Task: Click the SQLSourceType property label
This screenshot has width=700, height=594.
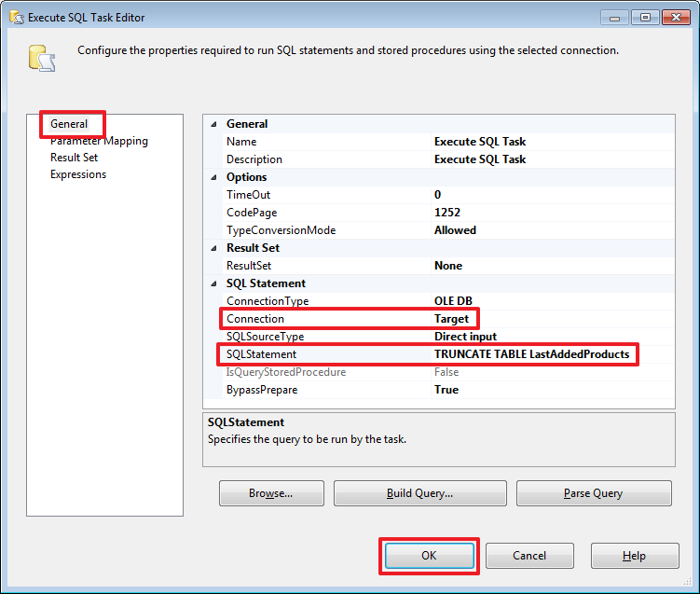Action: 265,337
